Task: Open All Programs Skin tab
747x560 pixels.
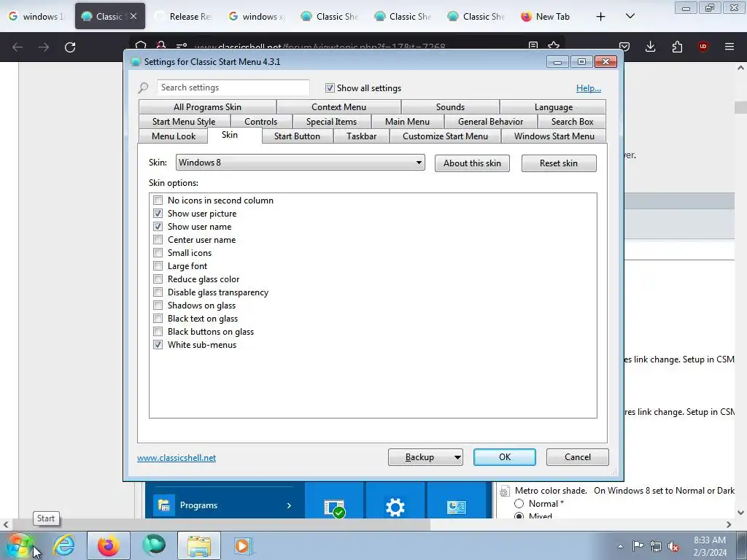Action: (x=207, y=107)
